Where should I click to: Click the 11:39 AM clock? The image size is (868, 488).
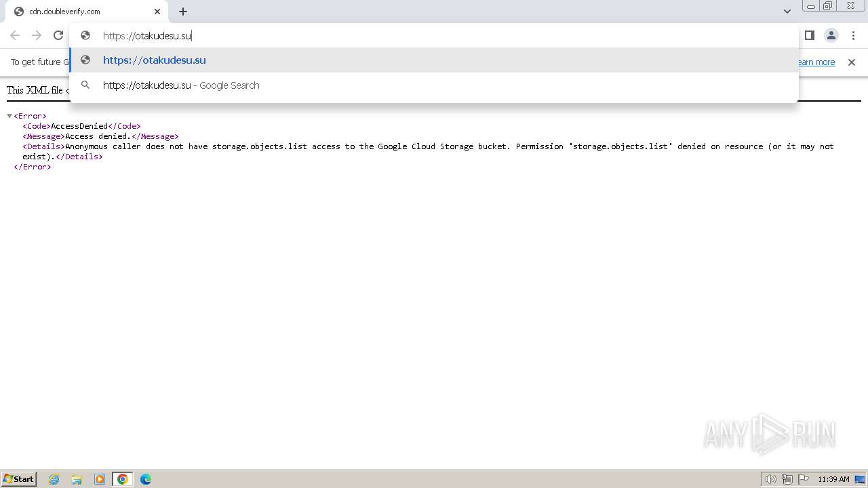(x=833, y=479)
